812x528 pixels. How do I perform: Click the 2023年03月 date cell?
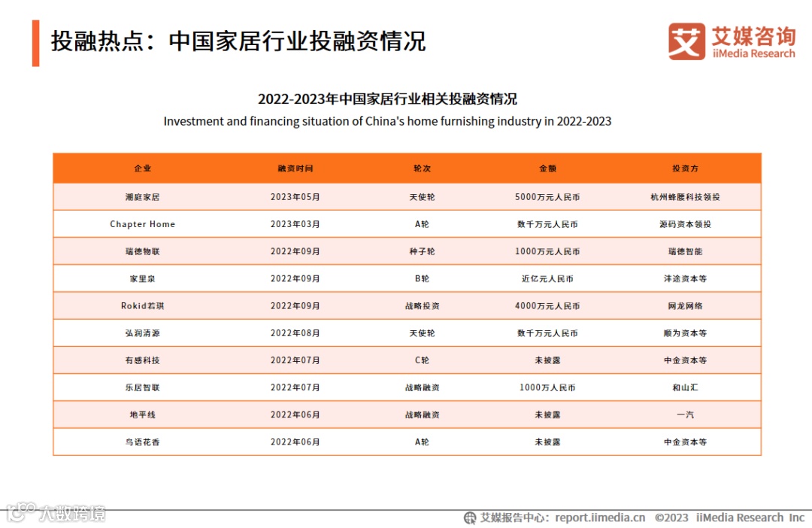coord(295,224)
